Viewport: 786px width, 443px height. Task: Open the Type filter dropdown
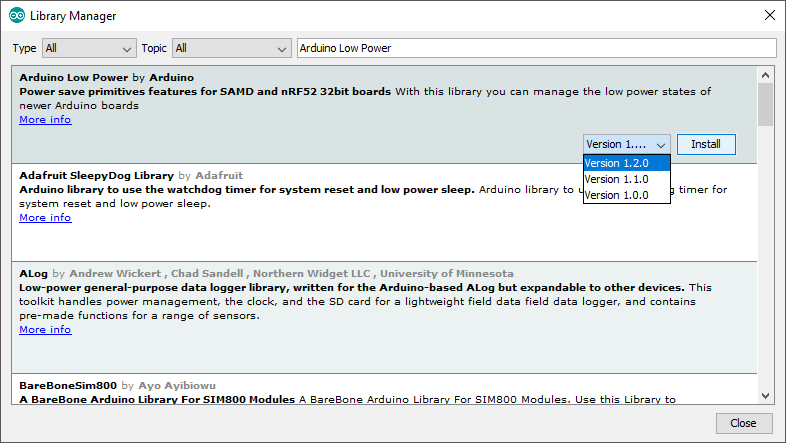(88, 48)
